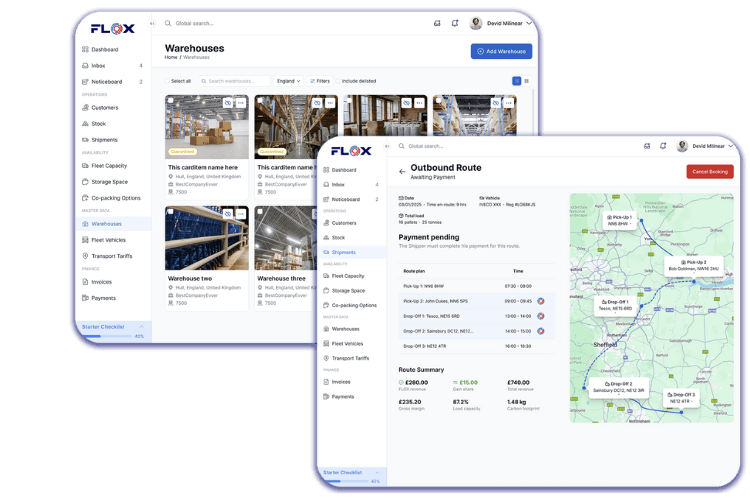The width and height of the screenshot is (750, 500).
Task: Click the red Cancel Booking button
Action: click(710, 172)
